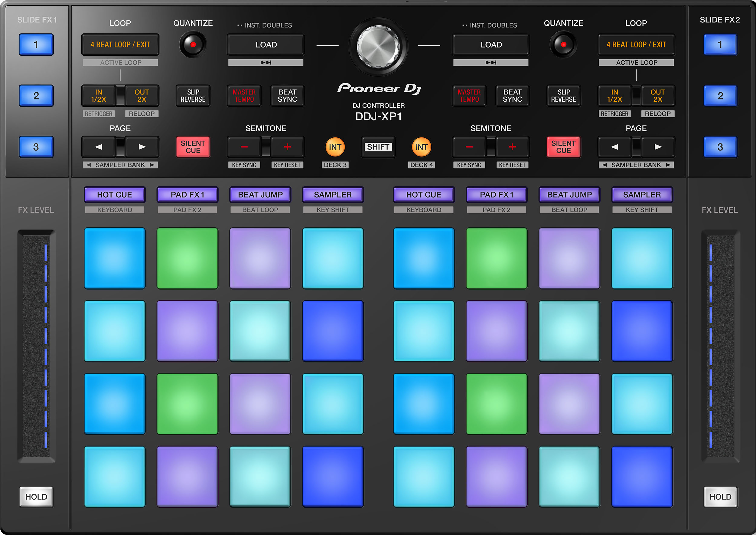Raise semitone with right deck plus button
756x535 pixels.
(x=512, y=146)
